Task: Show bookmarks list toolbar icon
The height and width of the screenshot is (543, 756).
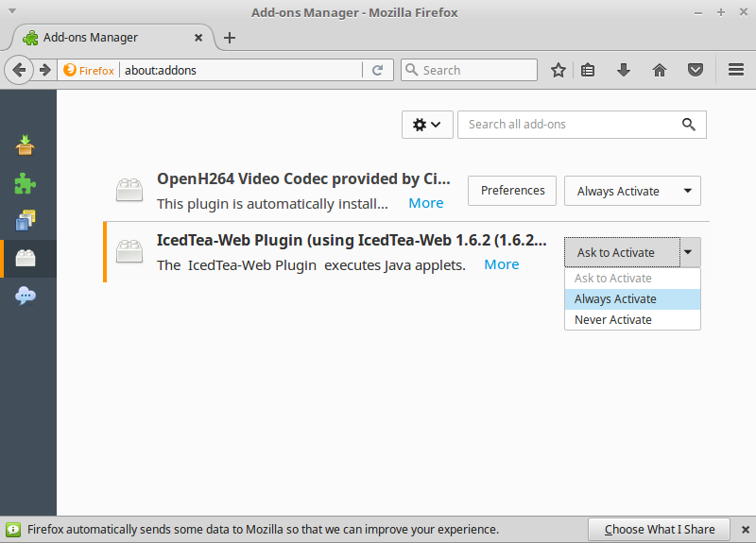Action: click(588, 70)
